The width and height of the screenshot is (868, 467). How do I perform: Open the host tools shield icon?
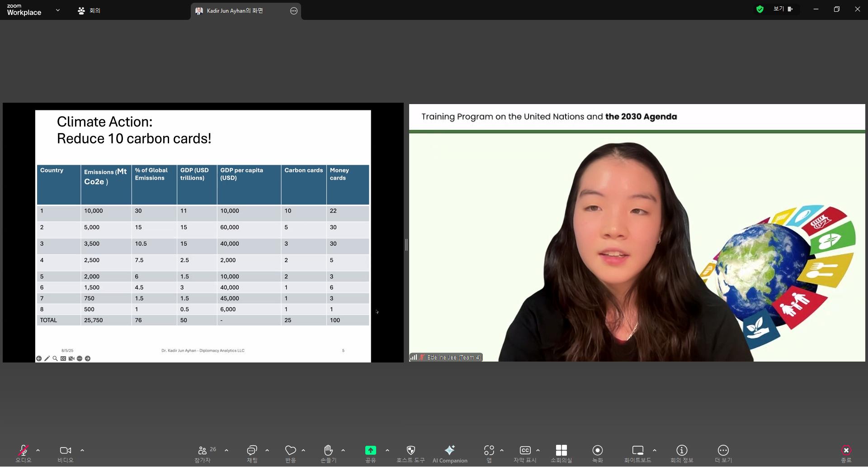(x=410, y=451)
